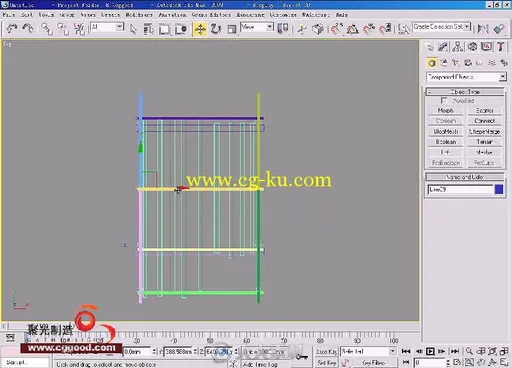512x368 pixels.
Task: Activate the Select and Scale tool
Action: tap(232, 29)
